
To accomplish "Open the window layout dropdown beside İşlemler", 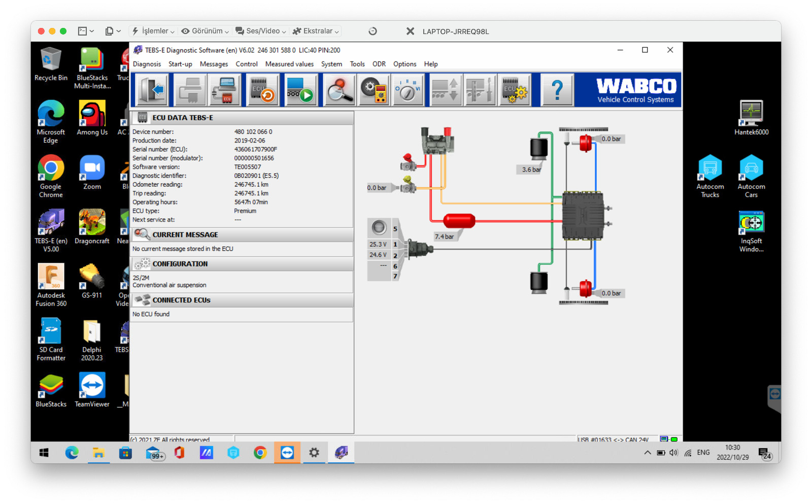I will click(x=86, y=31).
